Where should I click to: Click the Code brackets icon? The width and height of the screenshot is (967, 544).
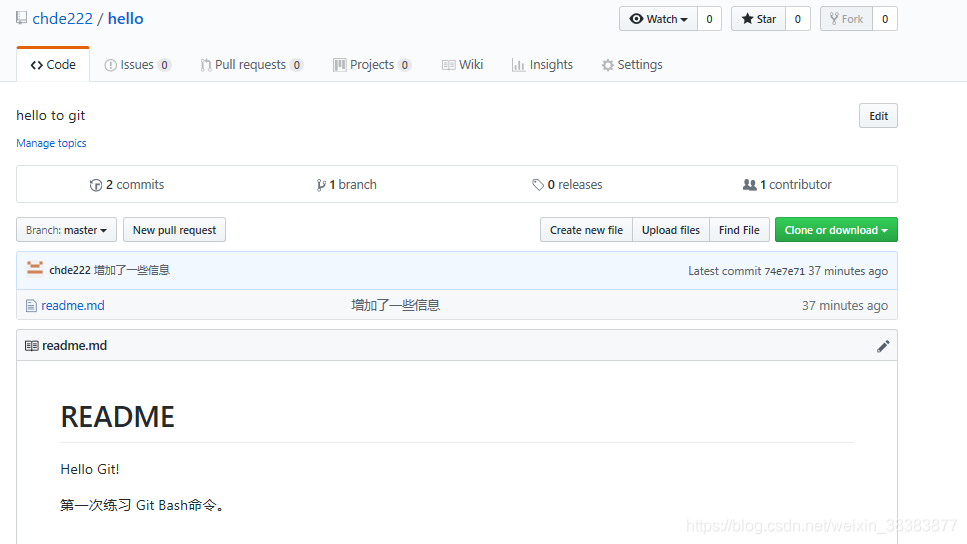pyautogui.click(x=36, y=65)
